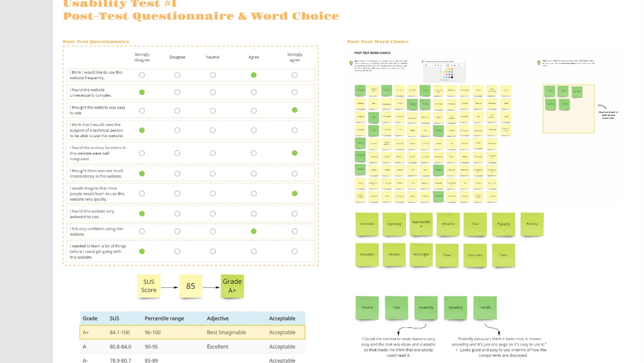
Task: Click the Step 1 lightbulb icon
Action: click(351, 63)
